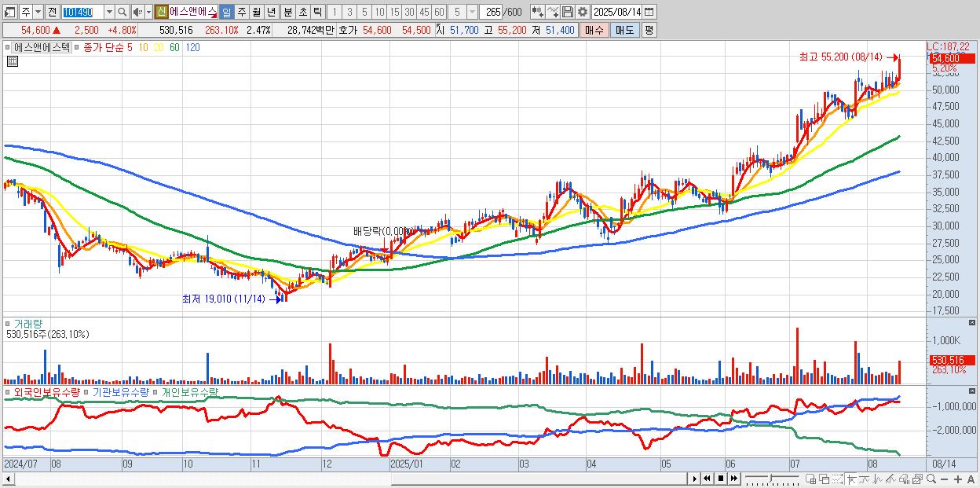The image size is (980, 488).
Task: Toggle the 개인보유수량 indicator marker
Action: click(x=156, y=391)
